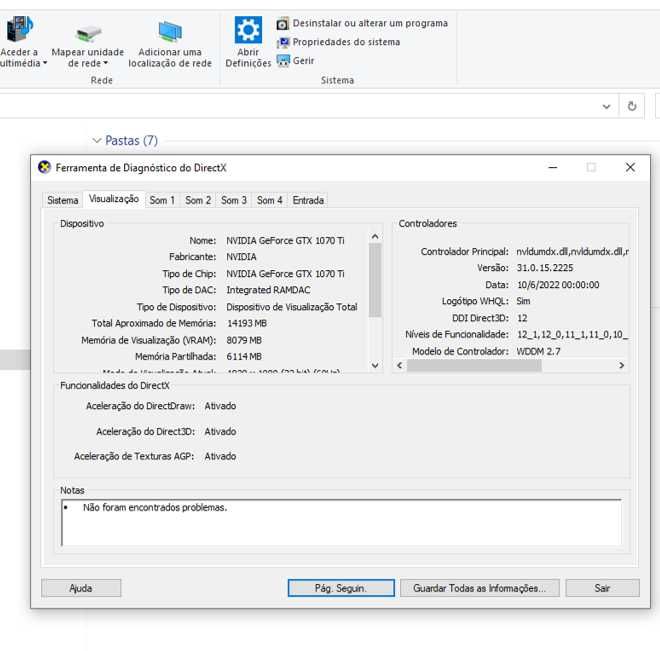660x651 pixels.
Task: Expand the address bar history dropdown
Action: click(x=606, y=106)
